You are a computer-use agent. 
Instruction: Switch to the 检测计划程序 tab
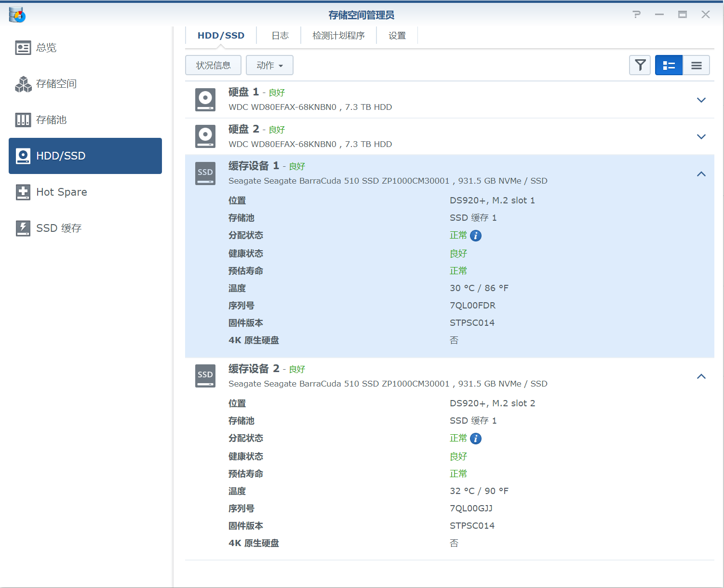338,36
